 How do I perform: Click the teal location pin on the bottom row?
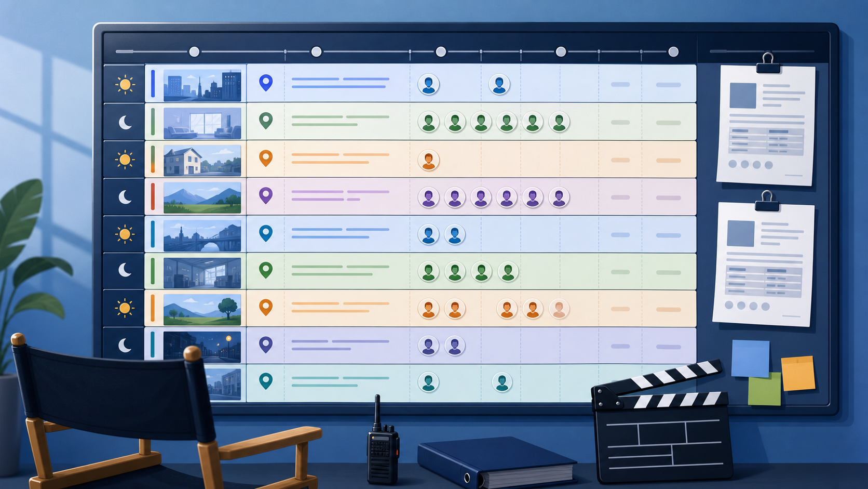pyautogui.click(x=266, y=381)
